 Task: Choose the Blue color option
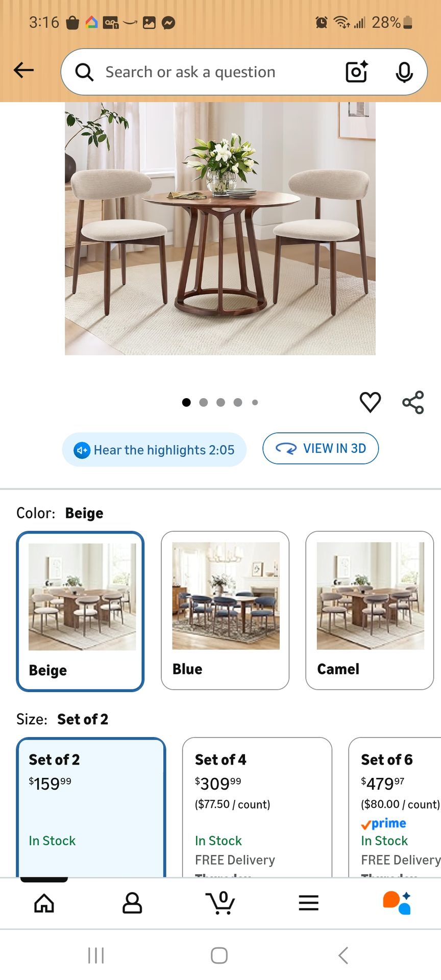click(x=225, y=610)
